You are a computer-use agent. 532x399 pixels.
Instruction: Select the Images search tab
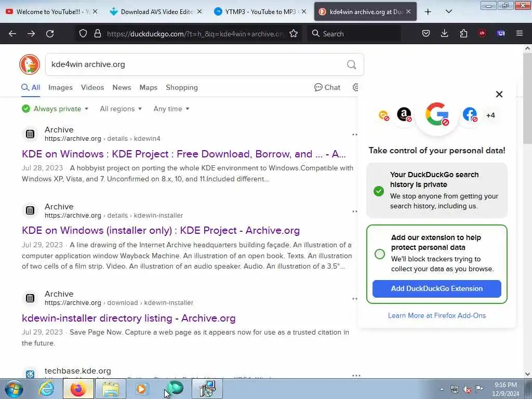60,87
